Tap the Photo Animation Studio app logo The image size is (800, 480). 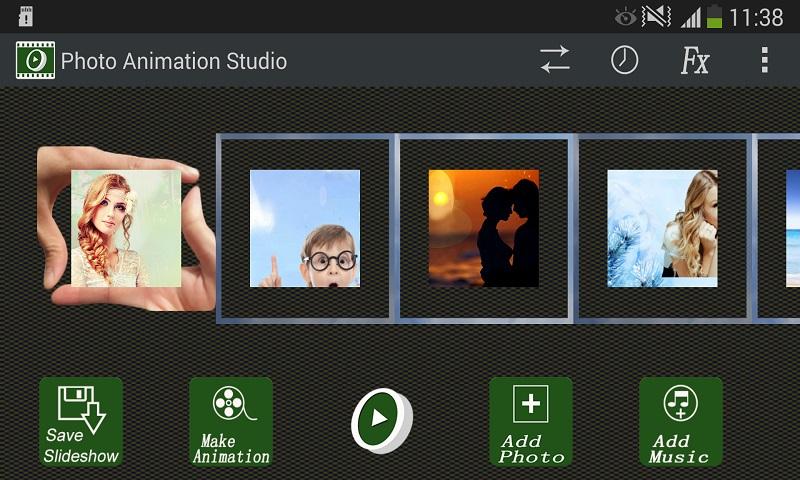[35, 60]
